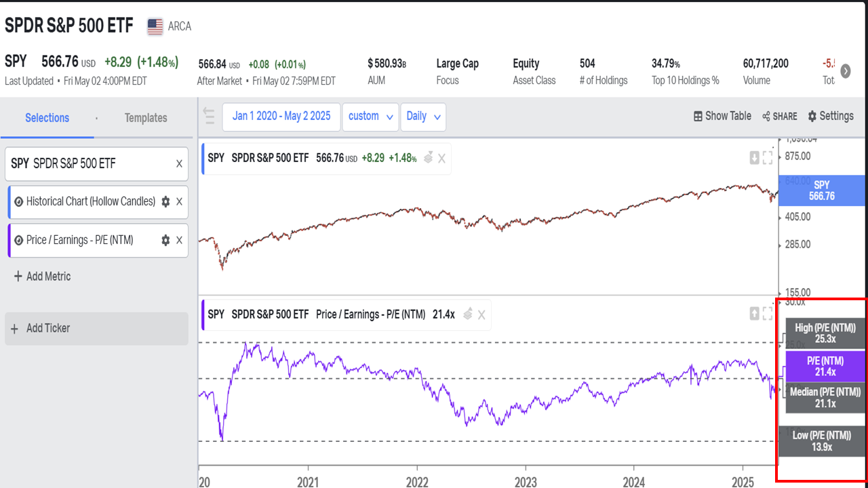Select the Selections tab
Viewport: 868px width, 488px height.
(x=47, y=118)
